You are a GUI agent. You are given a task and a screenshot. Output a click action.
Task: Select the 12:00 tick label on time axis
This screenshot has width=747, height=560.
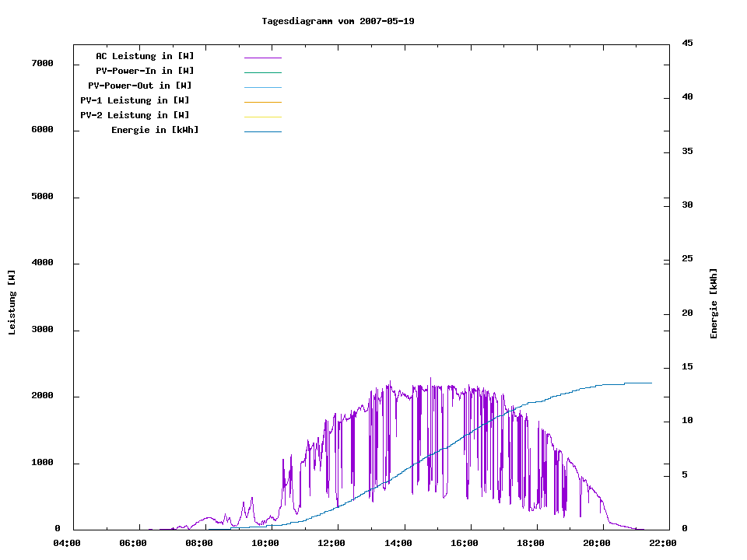[x=332, y=543]
